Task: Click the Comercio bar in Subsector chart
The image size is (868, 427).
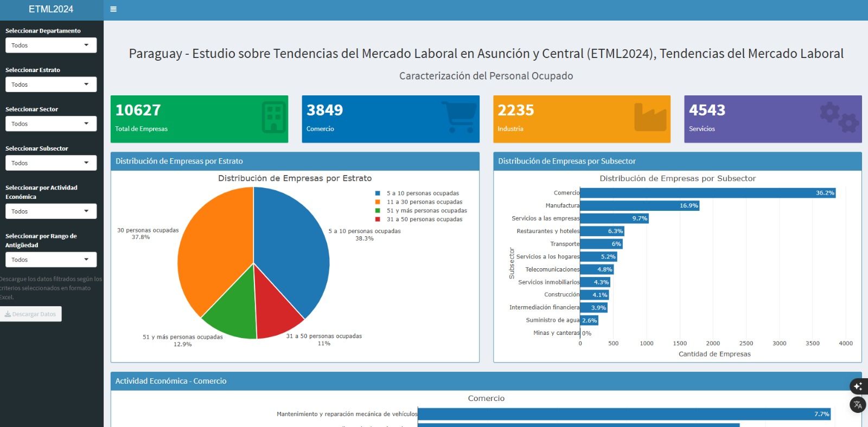Action: point(705,193)
